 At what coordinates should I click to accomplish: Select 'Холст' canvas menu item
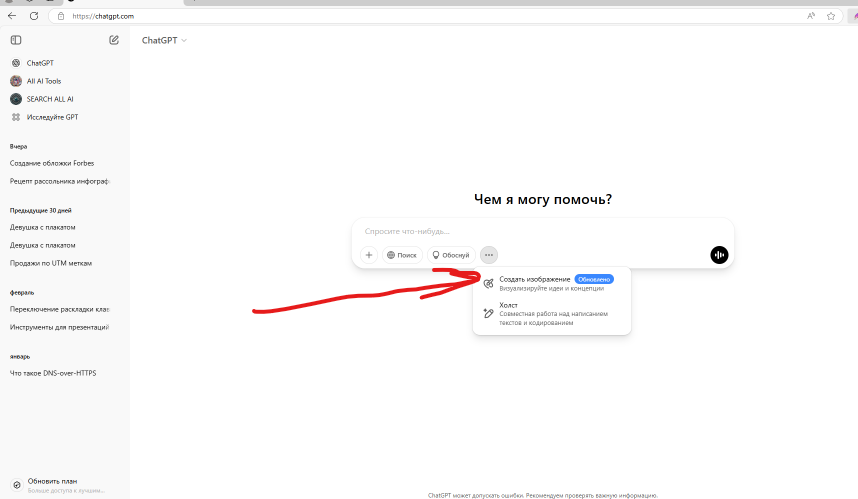click(x=552, y=314)
